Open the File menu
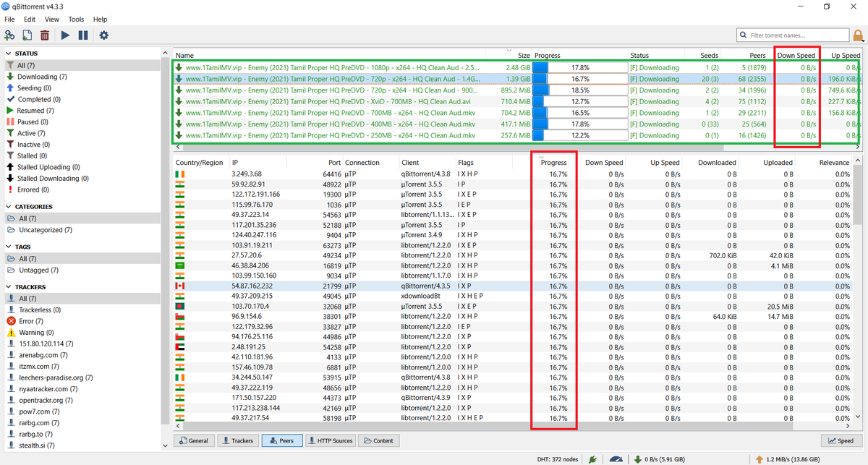Screen dimensions: 868x465 point(9,20)
